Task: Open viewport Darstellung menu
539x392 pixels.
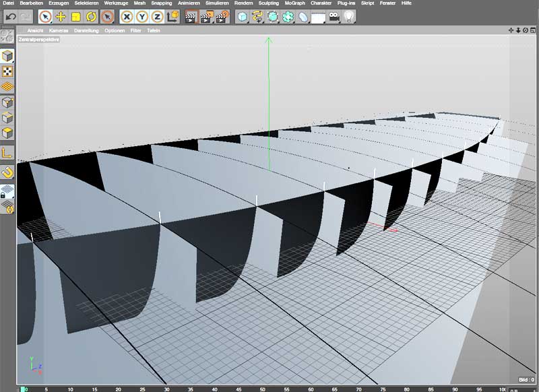Action: tap(86, 30)
